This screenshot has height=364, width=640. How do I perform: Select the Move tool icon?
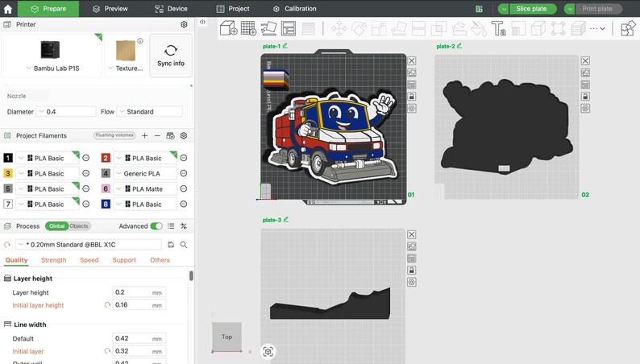click(339, 28)
